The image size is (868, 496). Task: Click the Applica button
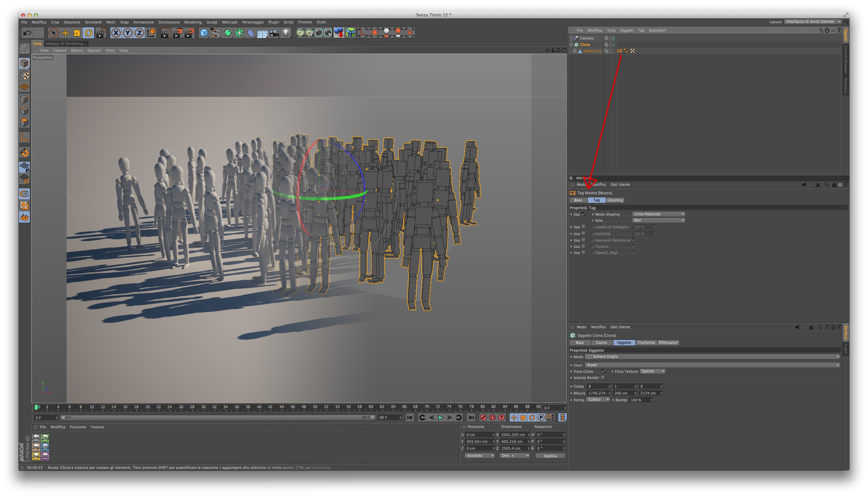[x=550, y=456]
